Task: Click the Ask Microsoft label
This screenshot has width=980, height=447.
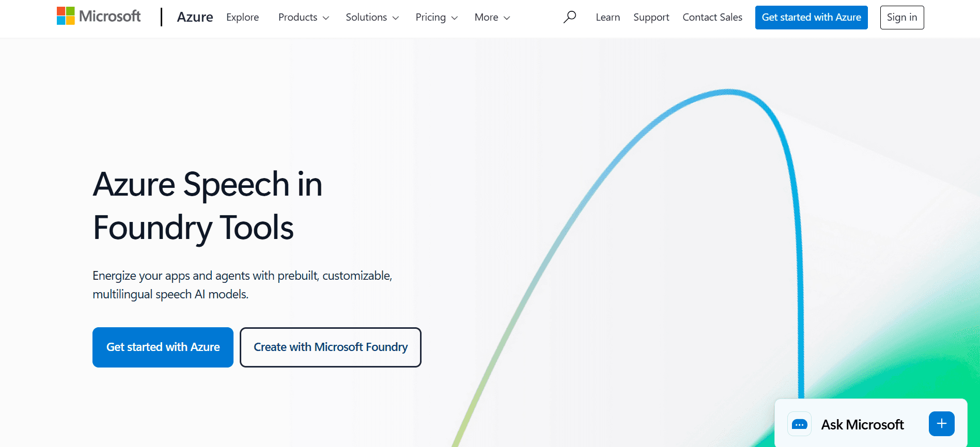Action: [x=862, y=424]
